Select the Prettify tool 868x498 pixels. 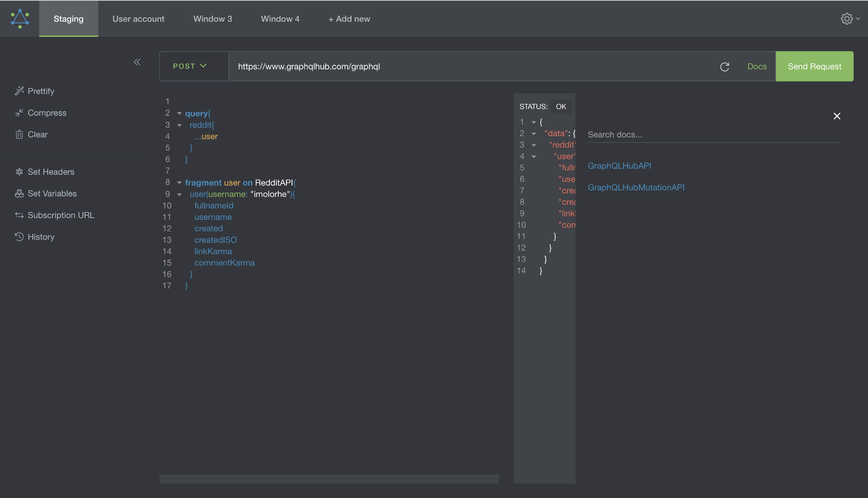coord(40,91)
